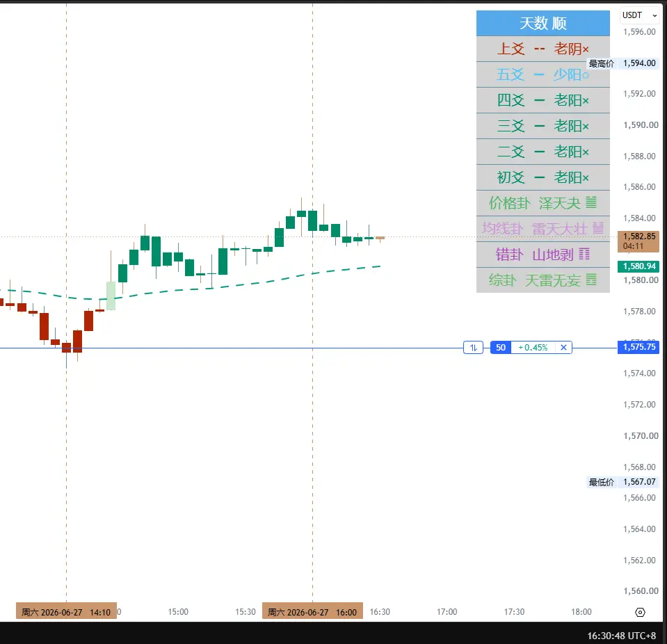Click the 均线卦 雷天大壮 row

[543, 229]
